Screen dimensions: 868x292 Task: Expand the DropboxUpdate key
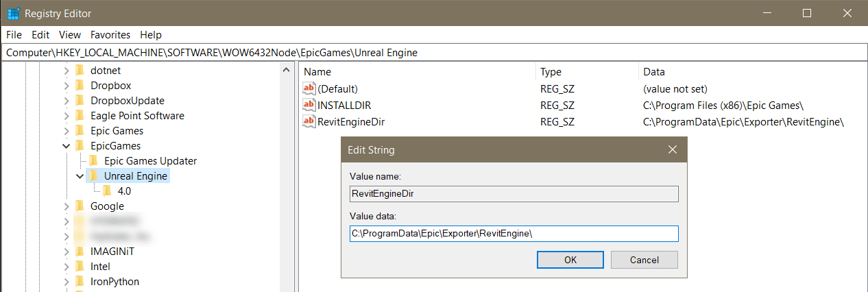click(67, 101)
